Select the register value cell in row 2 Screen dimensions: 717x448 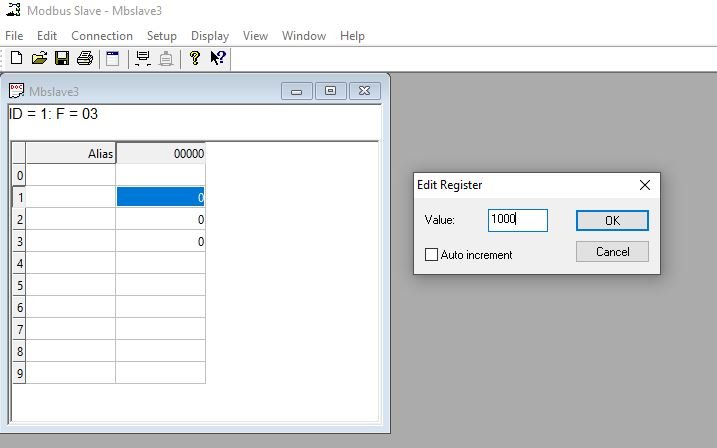(x=160, y=219)
